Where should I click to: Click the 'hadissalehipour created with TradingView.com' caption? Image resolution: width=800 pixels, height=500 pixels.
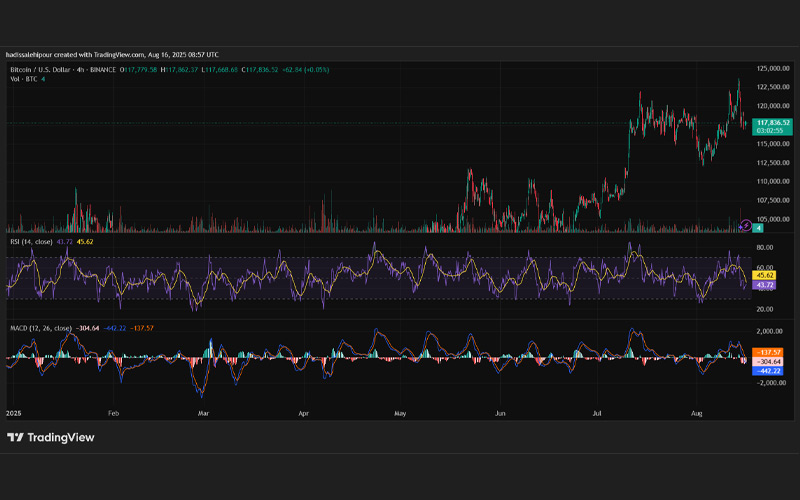75,55
